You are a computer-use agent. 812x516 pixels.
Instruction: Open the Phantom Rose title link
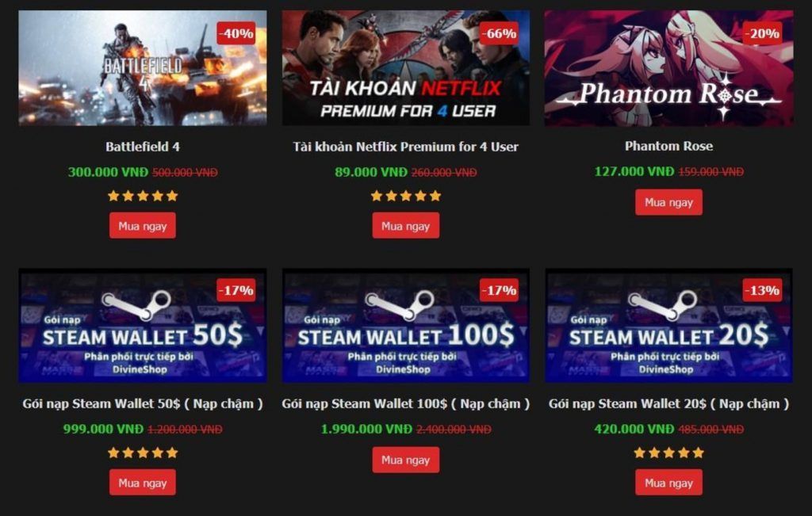(x=668, y=146)
